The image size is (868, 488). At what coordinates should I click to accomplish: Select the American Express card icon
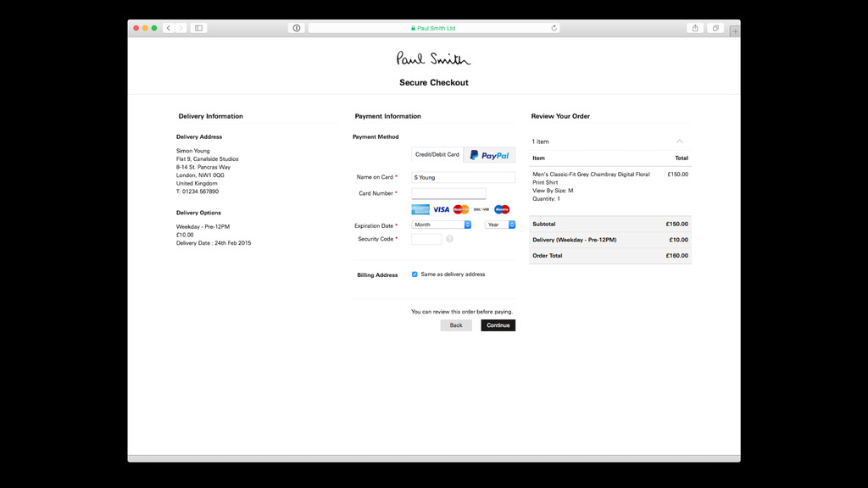(420, 209)
